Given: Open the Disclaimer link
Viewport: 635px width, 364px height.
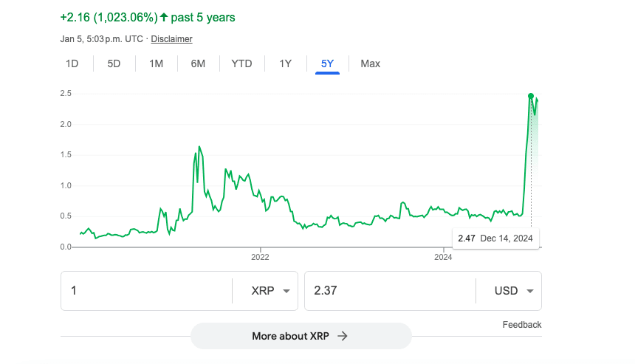Looking at the screenshot, I should [x=171, y=39].
